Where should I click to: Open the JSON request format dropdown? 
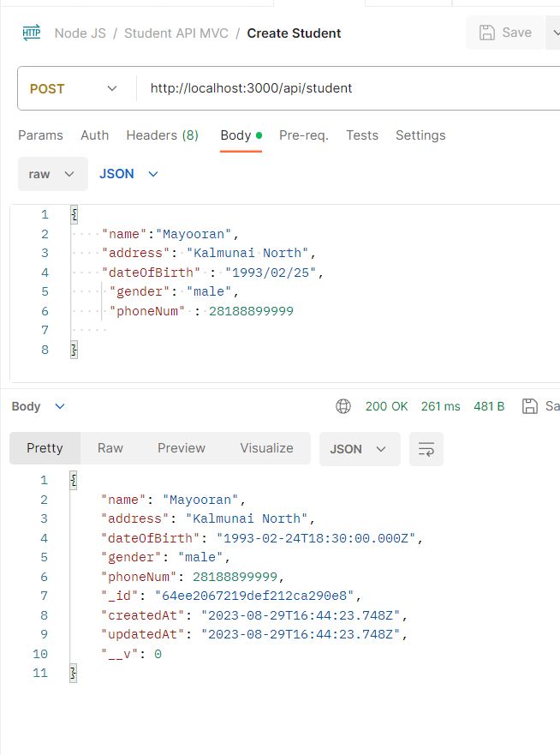(x=128, y=174)
